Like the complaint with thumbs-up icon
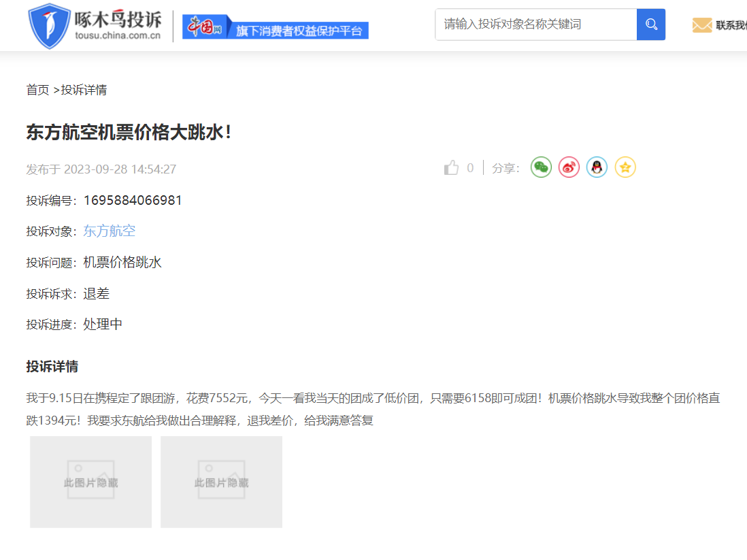The width and height of the screenshot is (747, 560). pos(451,168)
